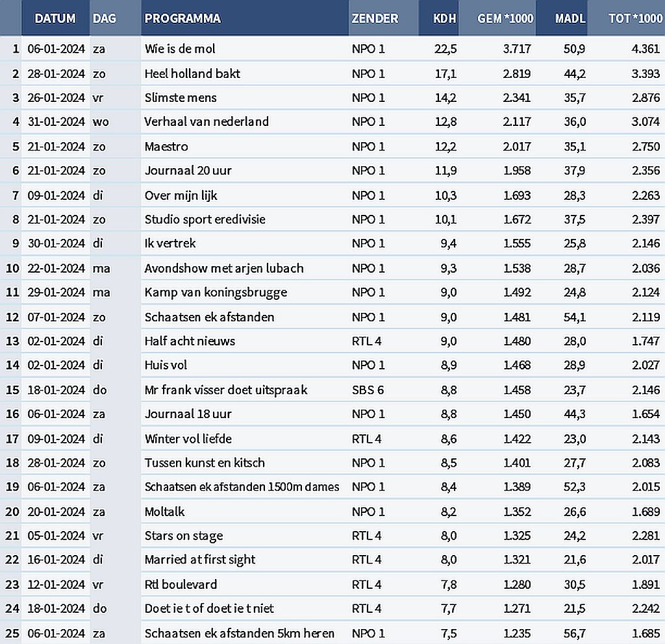The image size is (665, 644).
Task: Select program 'Married at first sight'
Action: point(200,560)
